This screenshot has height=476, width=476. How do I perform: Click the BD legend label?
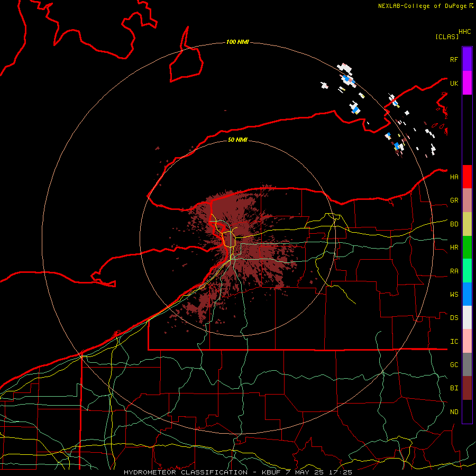coord(454,224)
